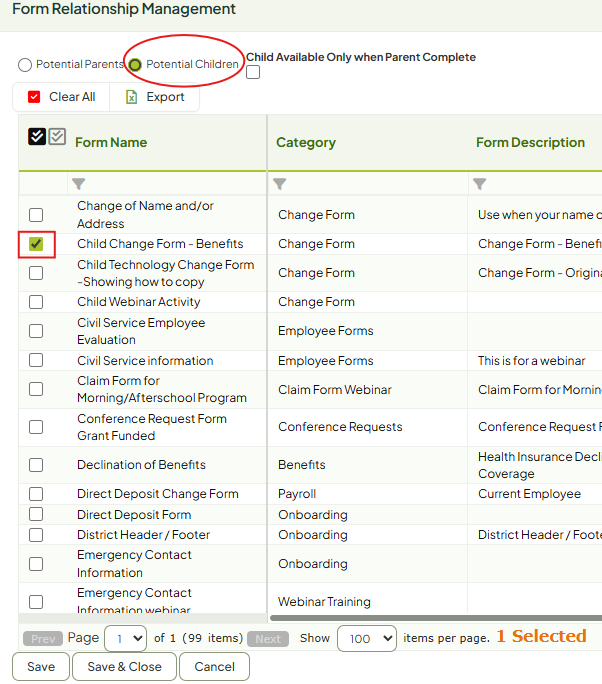Click the black select-all checkmark icon
The width and height of the screenshot is (602, 684).
tap(37, 137)
